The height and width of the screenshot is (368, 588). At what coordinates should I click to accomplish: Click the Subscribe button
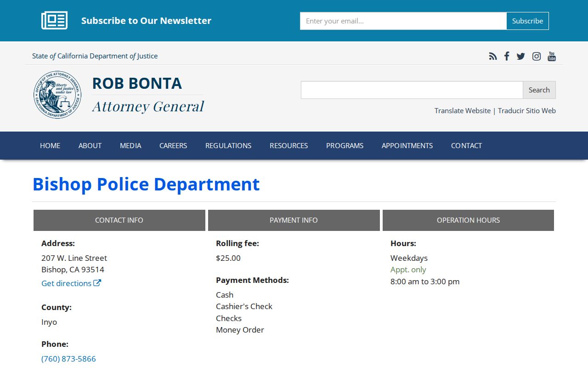pyautogui.click(x=527, y=21)
